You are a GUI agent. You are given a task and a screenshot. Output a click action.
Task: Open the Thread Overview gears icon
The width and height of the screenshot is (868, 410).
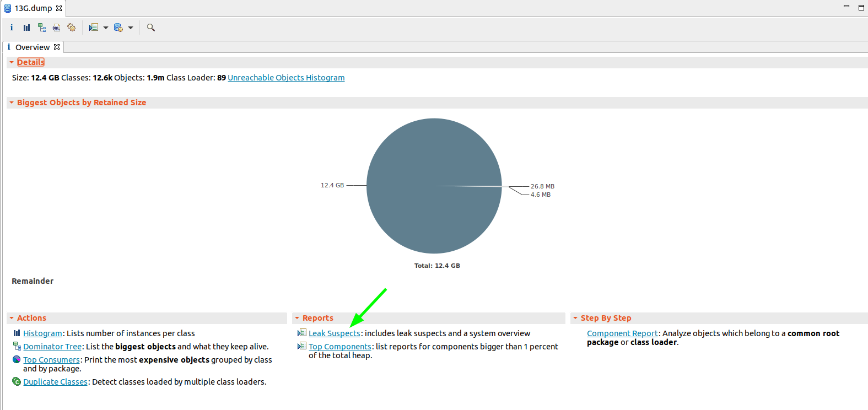(x=72, y=28)
